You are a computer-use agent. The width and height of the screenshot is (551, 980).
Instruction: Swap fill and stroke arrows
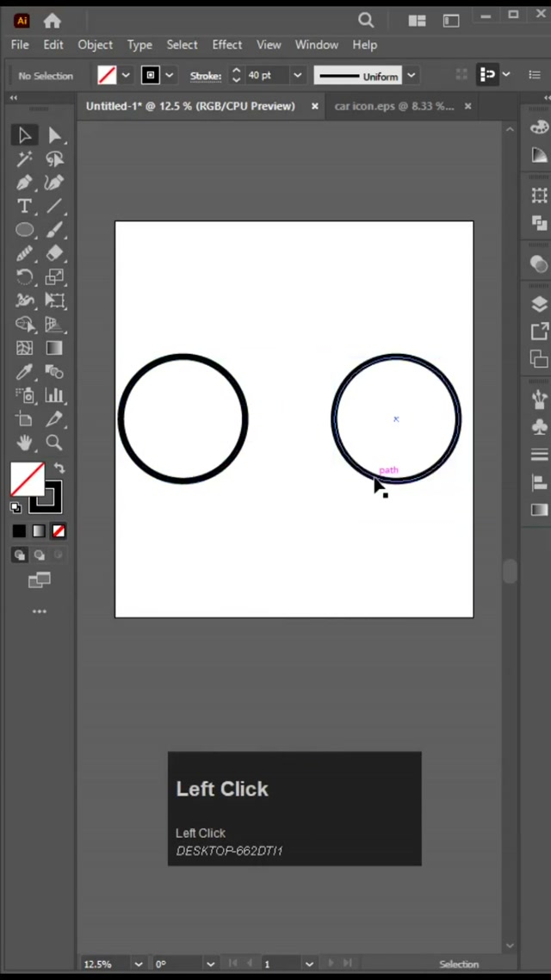[x=59, y=468]
